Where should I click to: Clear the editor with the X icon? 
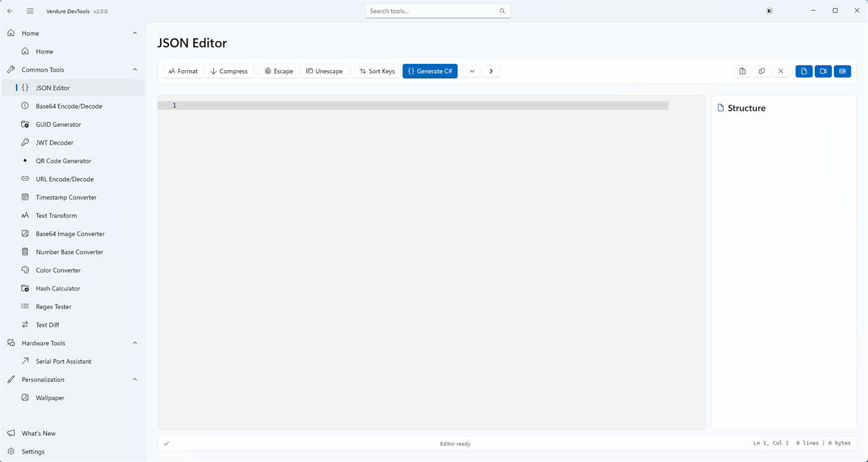(x=781, y=71)
